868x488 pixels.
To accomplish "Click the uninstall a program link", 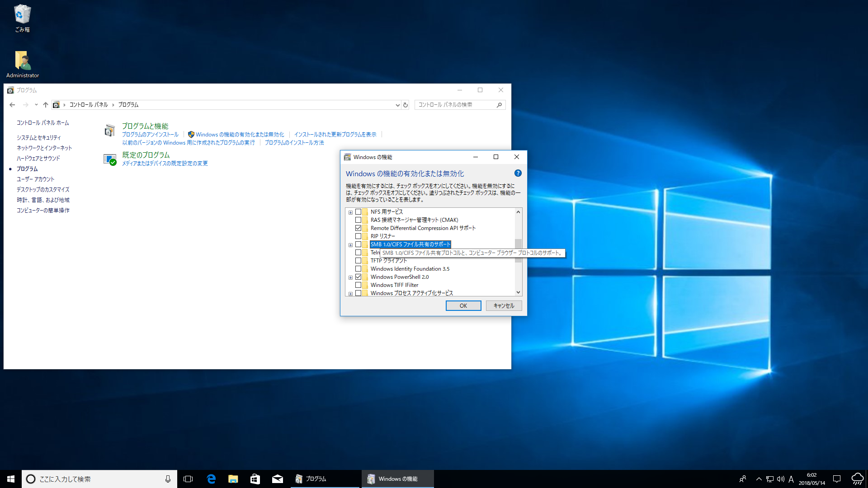I will pyautogui.click(x=150, y=135).
